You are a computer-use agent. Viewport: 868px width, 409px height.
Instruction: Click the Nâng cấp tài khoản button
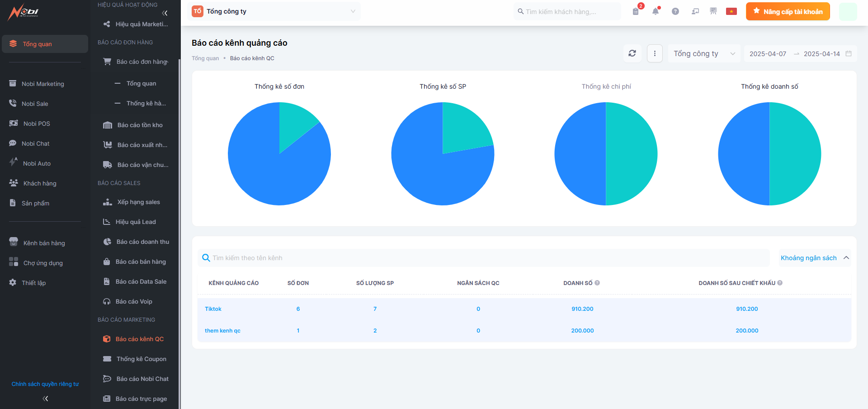(788, 12)
